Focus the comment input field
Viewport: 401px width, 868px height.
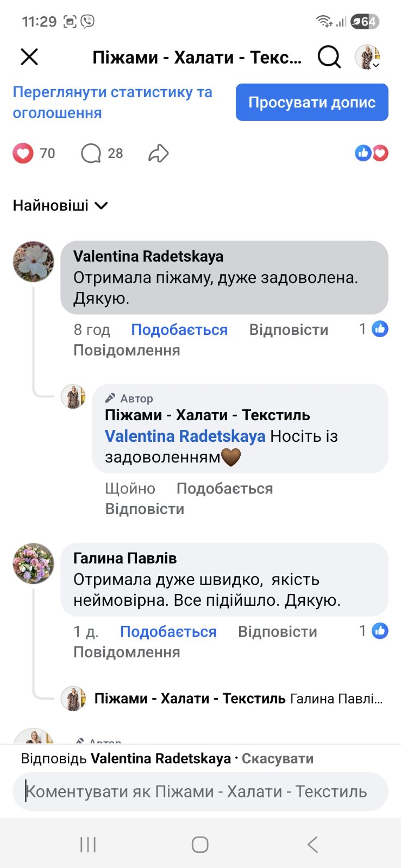pos(200,791)
